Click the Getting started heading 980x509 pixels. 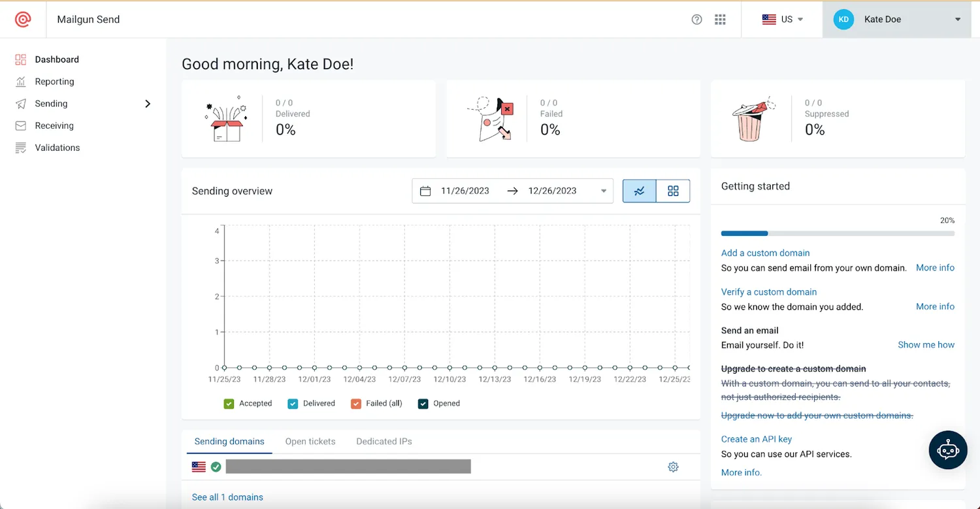(755, 186)
